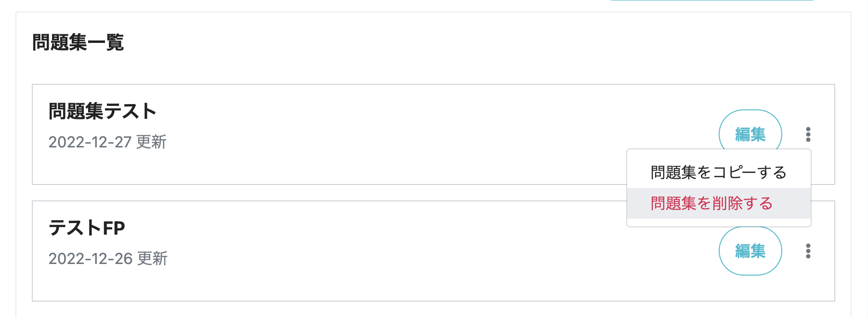This screenshot has width=868, height=317.
Task: Open the 問題集テスト title
Action: pos(103,111)
